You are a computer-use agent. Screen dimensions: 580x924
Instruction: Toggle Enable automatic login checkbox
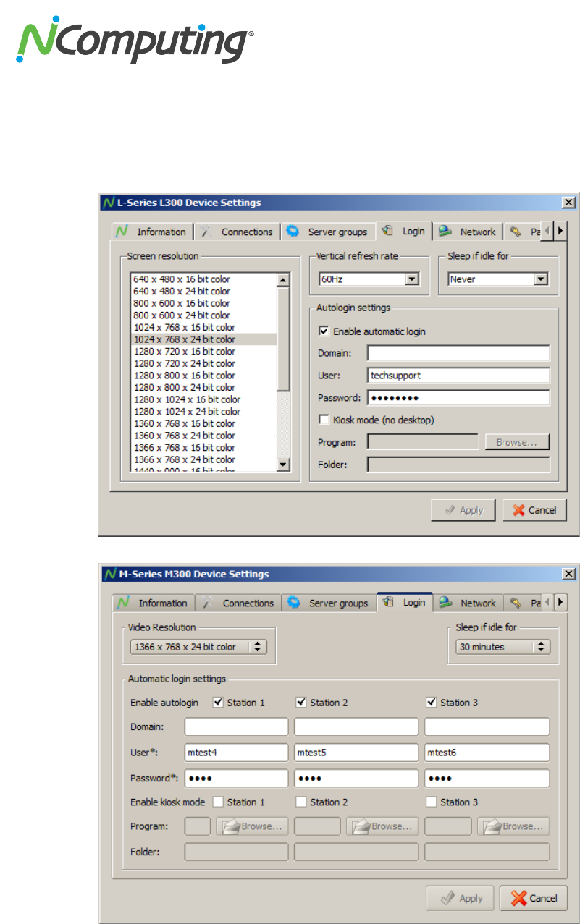click(324, 331)
